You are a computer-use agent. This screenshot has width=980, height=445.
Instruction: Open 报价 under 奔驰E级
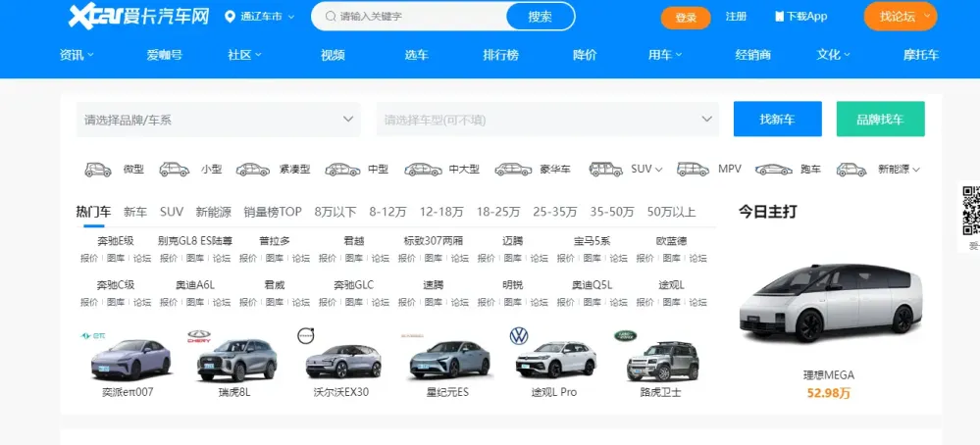(x=88, y=258)
